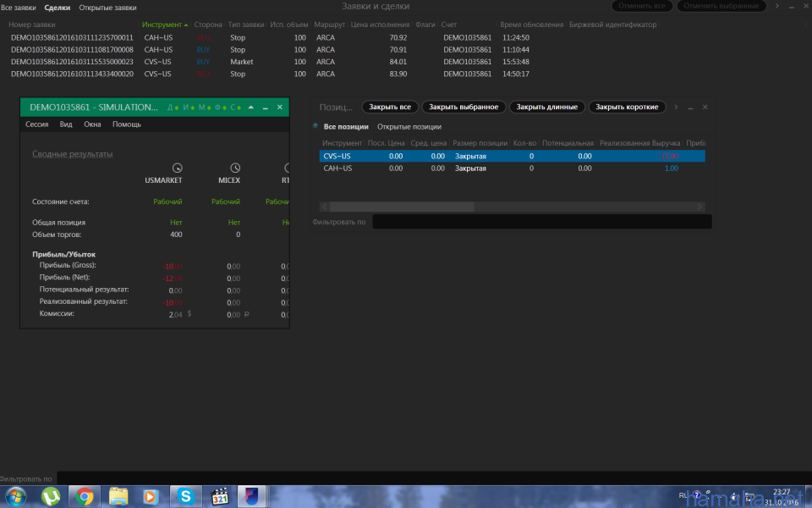Image resolution: width=812 pixels, height=508 pixels.
Task: Switch to the Все заявки tab
Action: (x=18, y=8)
